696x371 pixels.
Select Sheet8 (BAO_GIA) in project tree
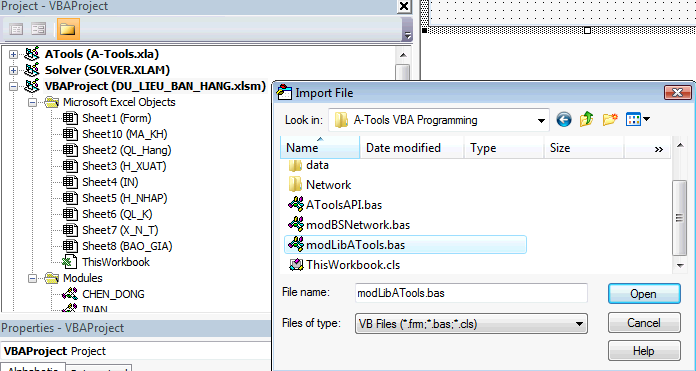click(127, 246)
